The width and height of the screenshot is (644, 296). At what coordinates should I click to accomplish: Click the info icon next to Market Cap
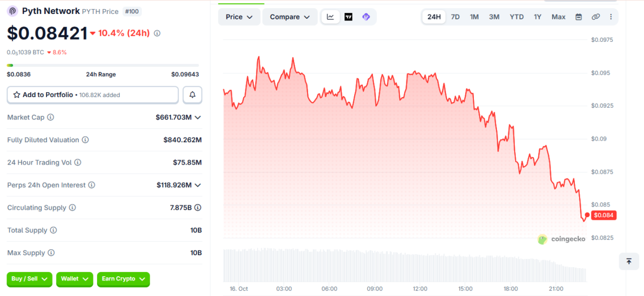[50, 117]
